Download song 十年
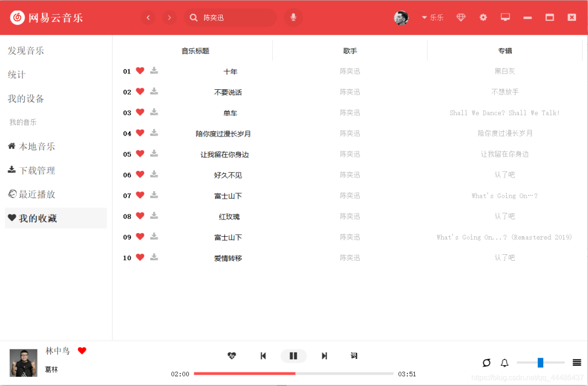Image resolution: width=588 pixels, height=386 pixels. pos(154,71)
